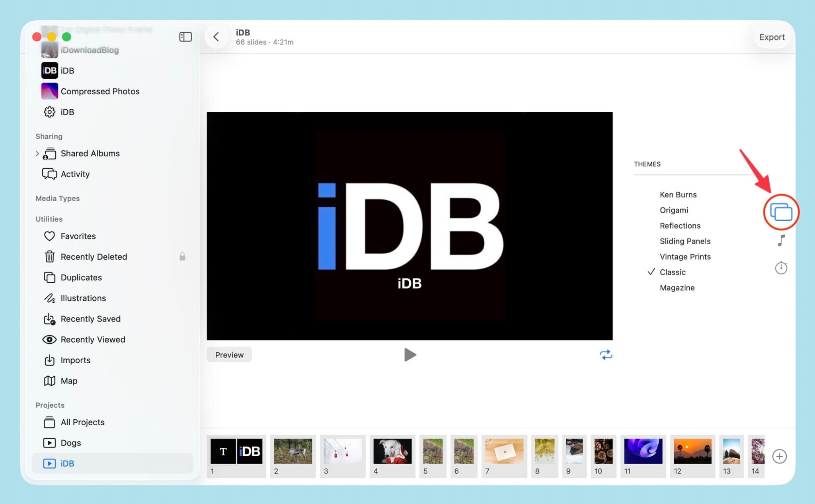Select the sunset slide thumbnail 12

point(692,456)
